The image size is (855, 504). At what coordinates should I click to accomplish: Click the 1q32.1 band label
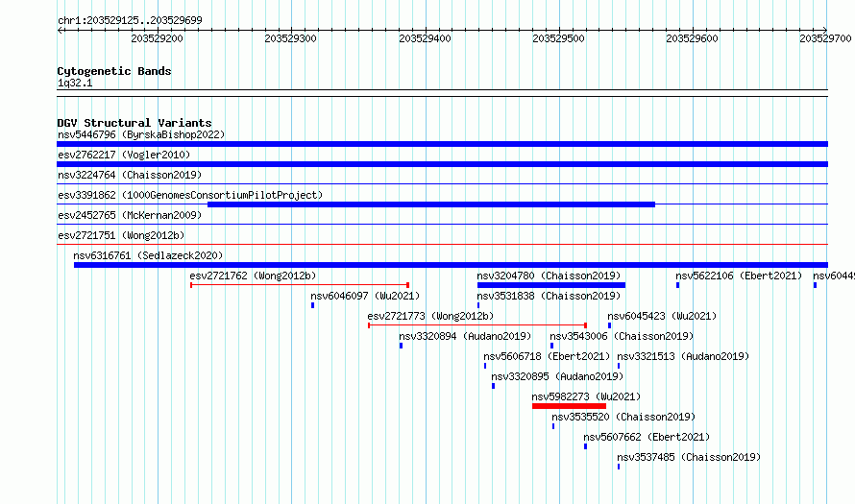75,83
